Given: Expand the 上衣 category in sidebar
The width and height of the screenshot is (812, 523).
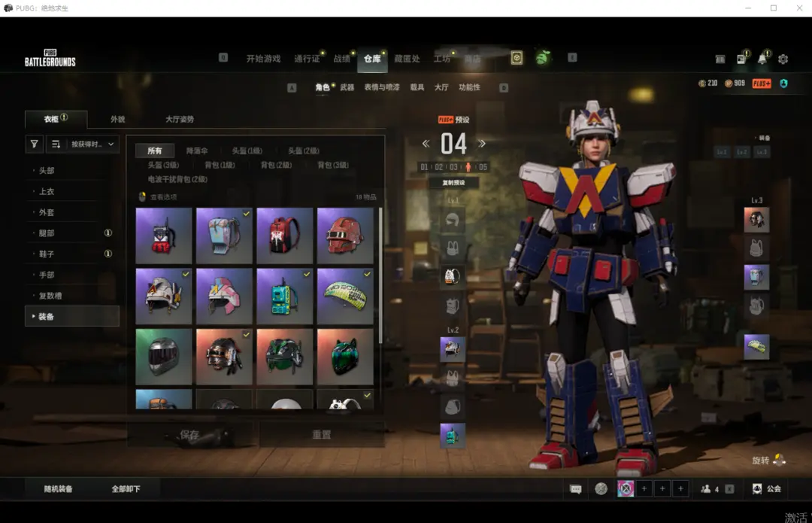Looking at the screenshot, I should [72, 191].
